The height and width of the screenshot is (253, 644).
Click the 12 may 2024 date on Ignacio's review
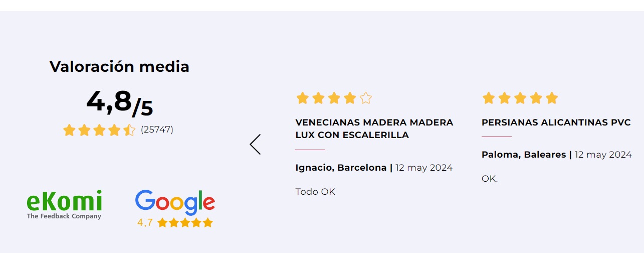coord(424,168)
